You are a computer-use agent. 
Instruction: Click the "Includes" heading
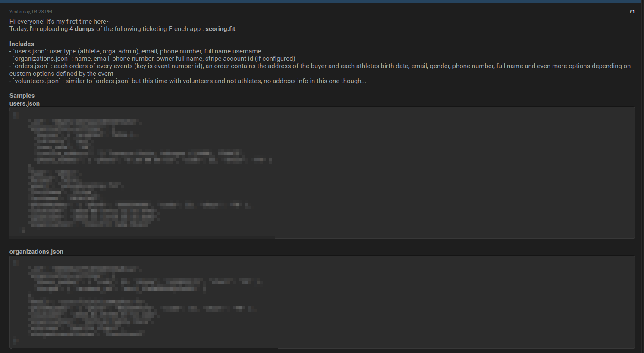tap(22, 44)
